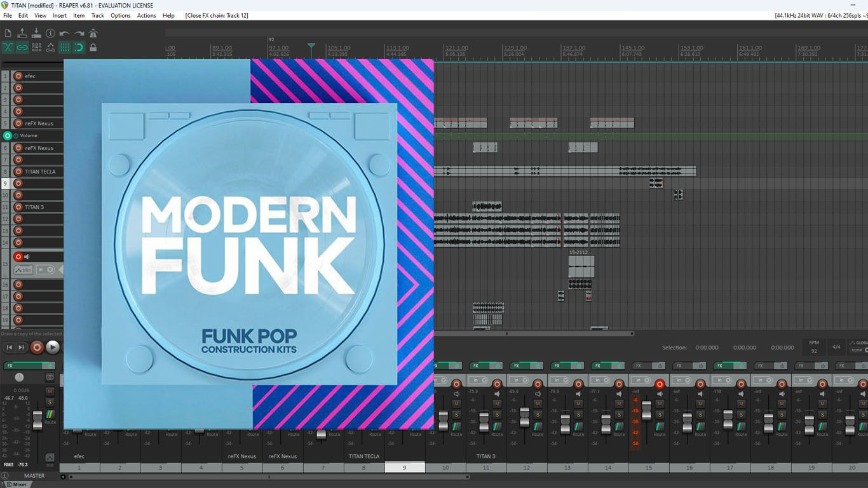The image size is (868, 488).
Task: Click volume fader on mixer strip 15
Action: pos(646,410)
